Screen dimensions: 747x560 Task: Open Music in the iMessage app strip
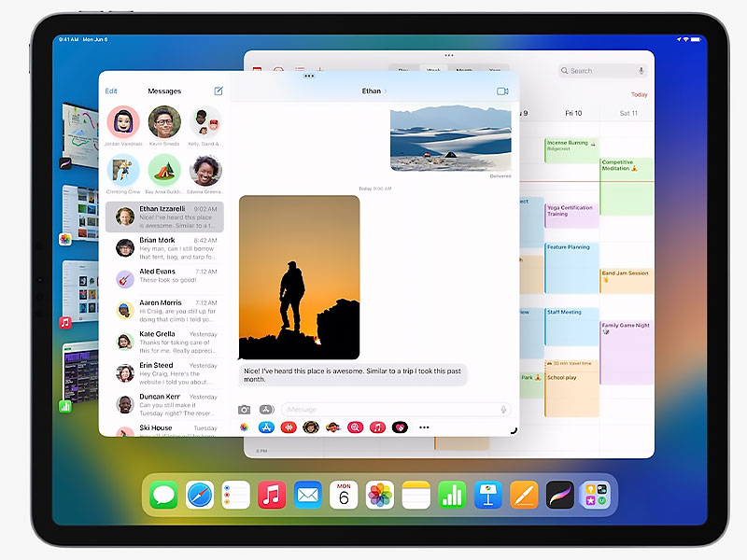[377, 427]
